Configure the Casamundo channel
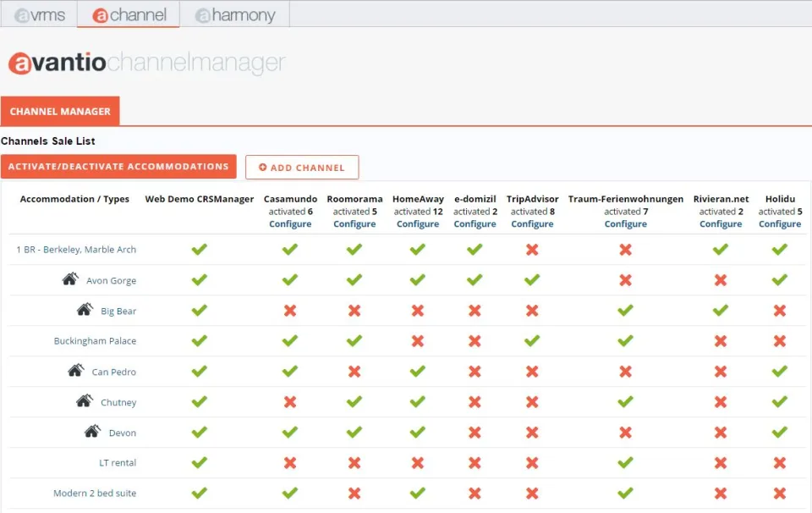Viewport: 812px width, 513px height. pyautogui.click(x=290, y=223)
